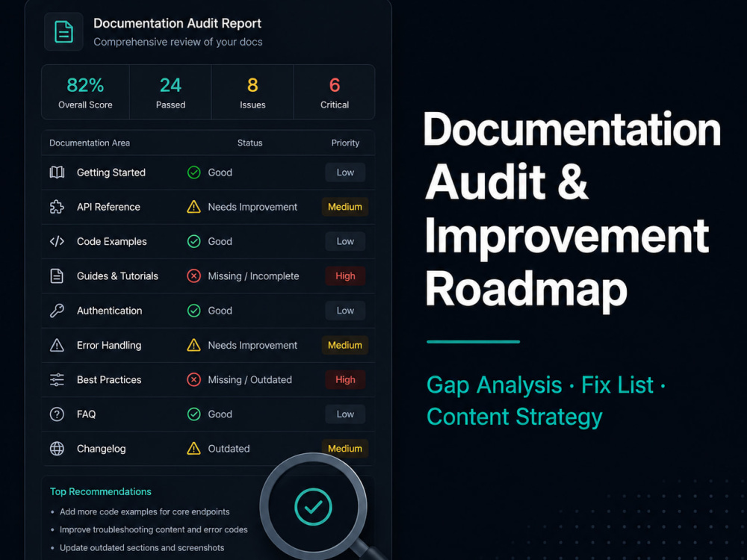
Task: Click the question mark icon for FAQ
Action: (58, 414)
